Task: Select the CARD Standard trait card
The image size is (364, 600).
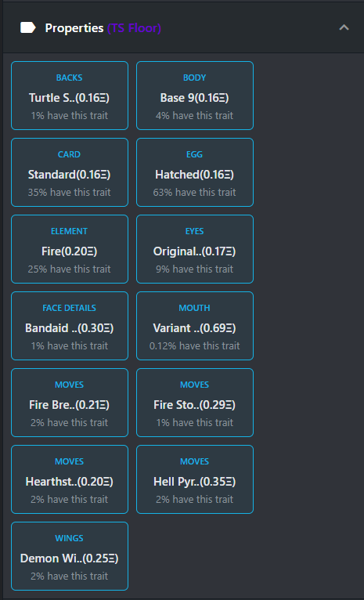Action: click(x=70, y=172)
